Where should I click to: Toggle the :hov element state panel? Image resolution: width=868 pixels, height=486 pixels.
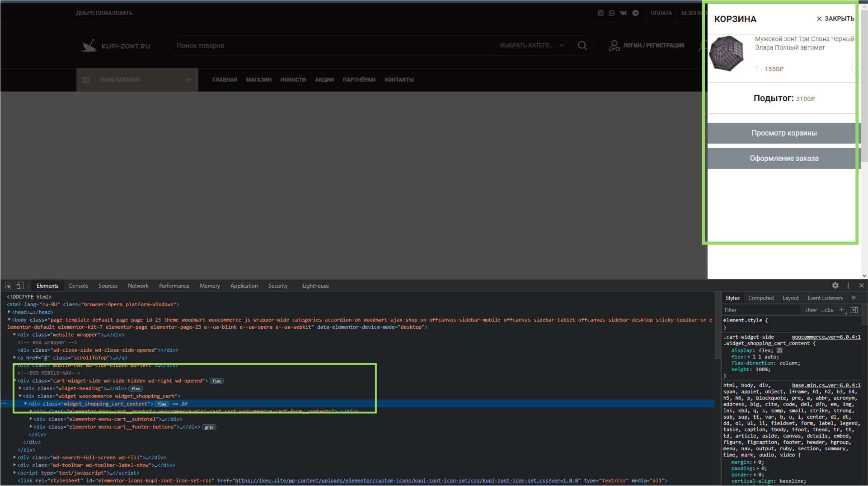point(811,310)
